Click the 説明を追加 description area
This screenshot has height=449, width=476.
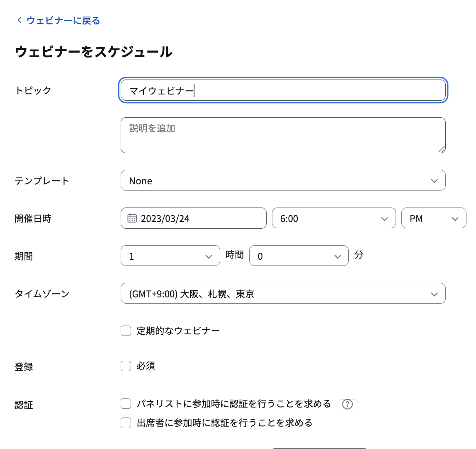pos(283,135)
